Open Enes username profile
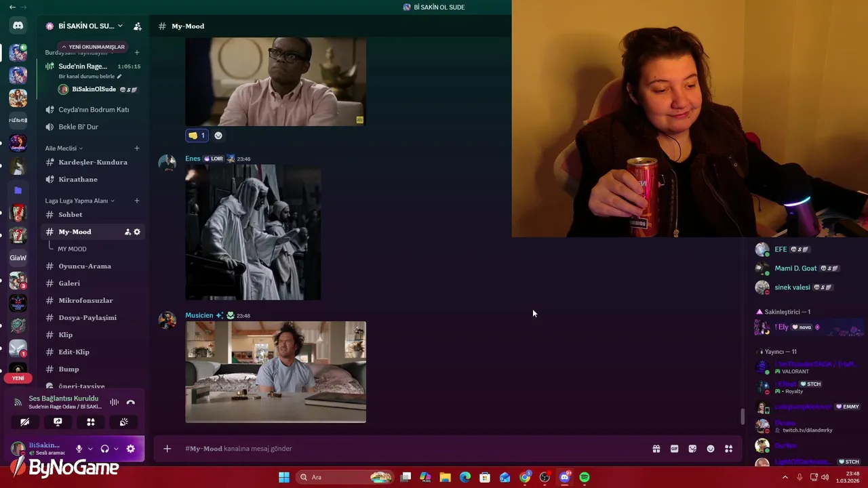The height and width of the screenshot is (488, 868). [x=193, y=159]
